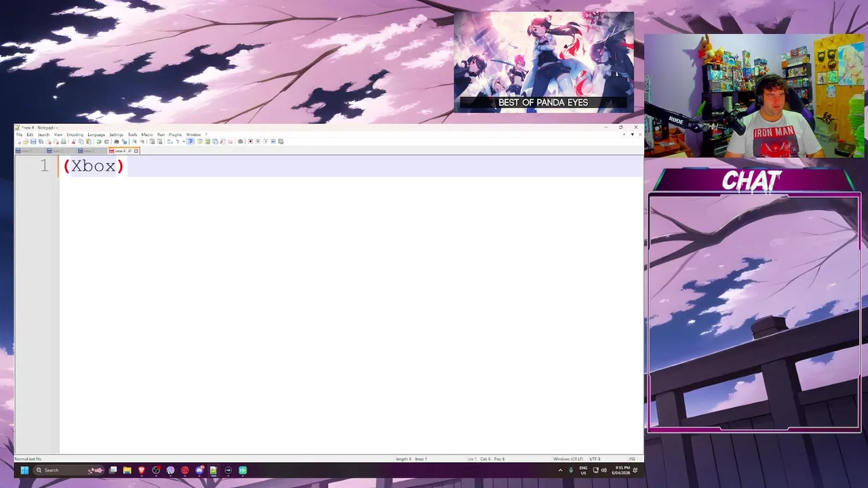The width and height of the screenshot is (868, 488).
Task: Open OBS Studio from the taskbar
Action: (x=156, y=470)
